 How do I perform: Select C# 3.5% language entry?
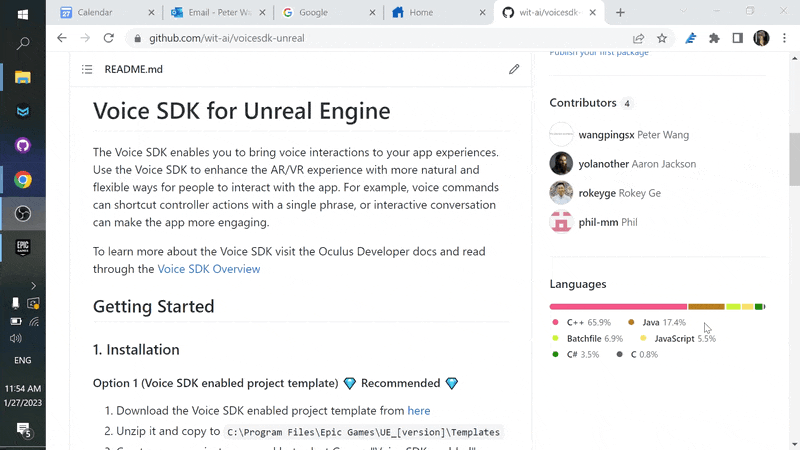tap(576, 355)
